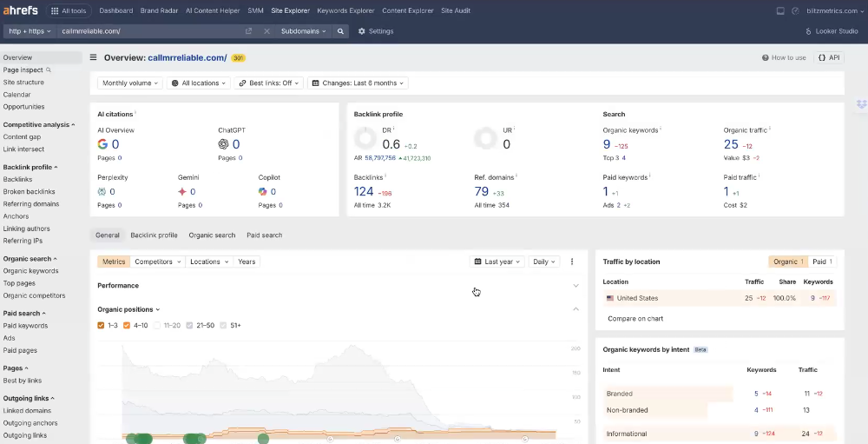Expand the Changes: Last 6 months dropdown
Screen dimensions: 868x444
(x=358, y=83)
